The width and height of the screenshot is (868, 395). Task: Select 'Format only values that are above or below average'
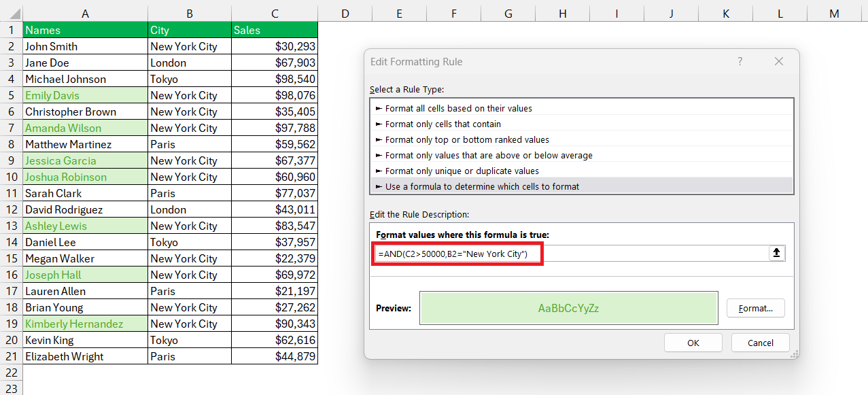(x=583, y=155)
